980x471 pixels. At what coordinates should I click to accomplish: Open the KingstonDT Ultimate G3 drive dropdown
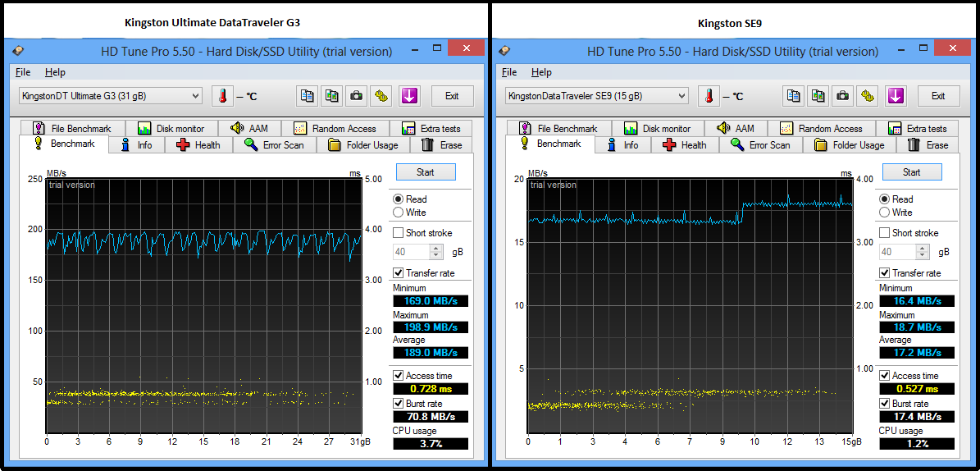[110, 96]
